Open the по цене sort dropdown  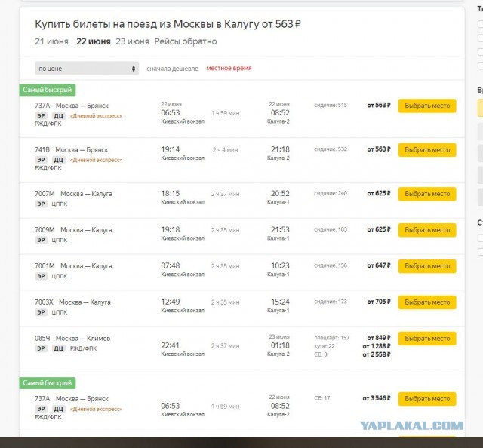(87, 69)
